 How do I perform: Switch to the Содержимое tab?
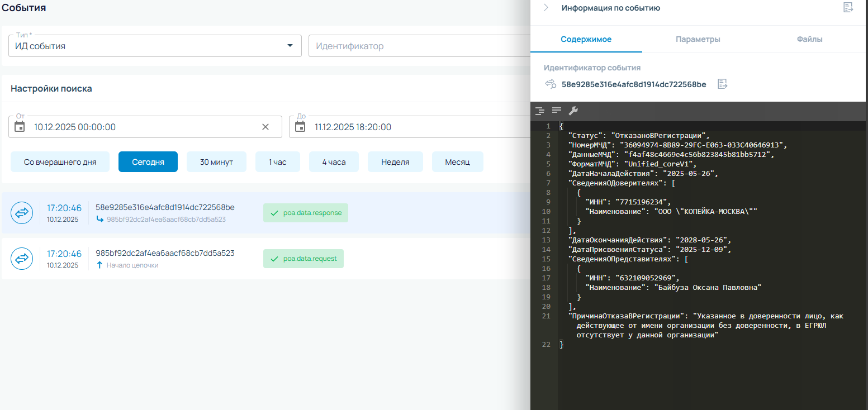click(586, 39)
